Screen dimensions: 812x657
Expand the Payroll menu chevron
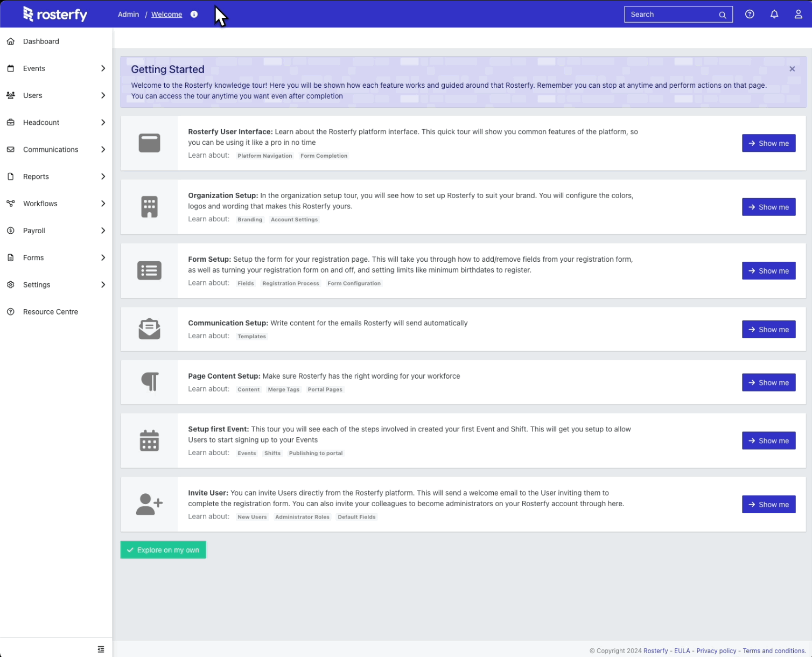[103, 230]
